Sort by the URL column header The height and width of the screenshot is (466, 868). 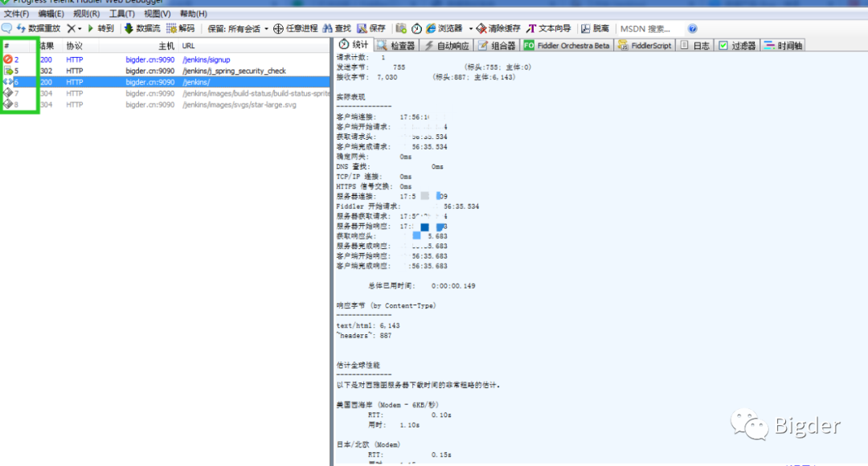188,46
